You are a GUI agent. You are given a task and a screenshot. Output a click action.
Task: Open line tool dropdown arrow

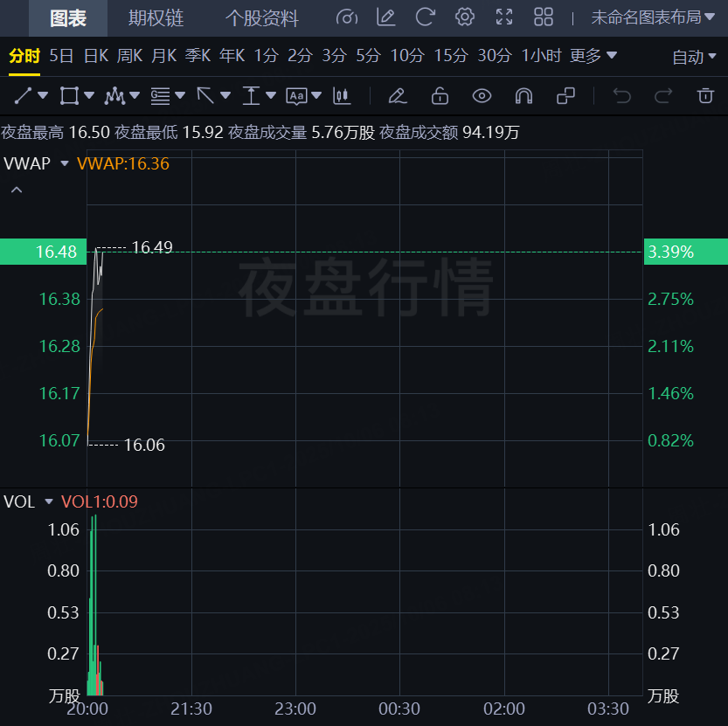pyautogui.click(x=43, y=95)
